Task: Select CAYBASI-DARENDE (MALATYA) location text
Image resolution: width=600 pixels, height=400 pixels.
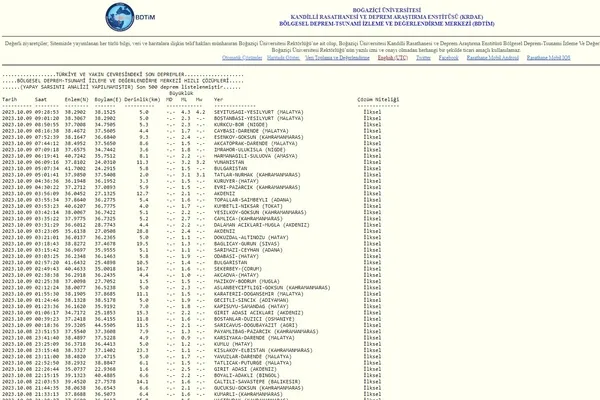Action: coord(251,131)
